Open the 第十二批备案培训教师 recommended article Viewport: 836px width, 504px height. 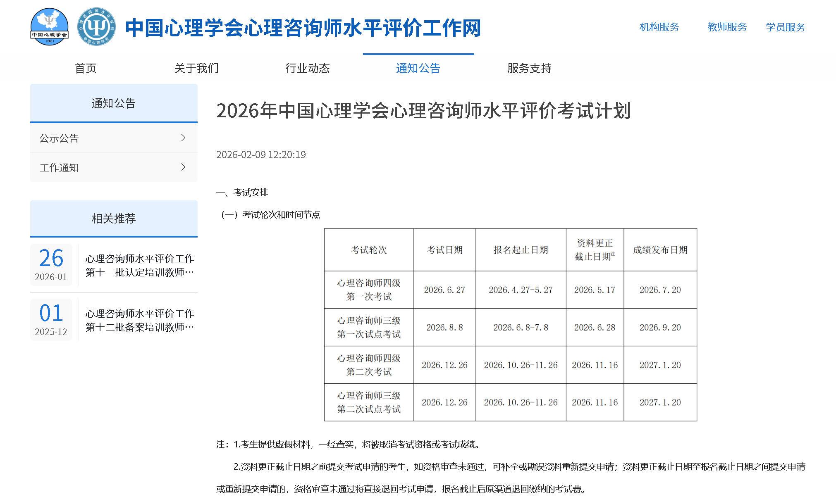pos(139,320)
